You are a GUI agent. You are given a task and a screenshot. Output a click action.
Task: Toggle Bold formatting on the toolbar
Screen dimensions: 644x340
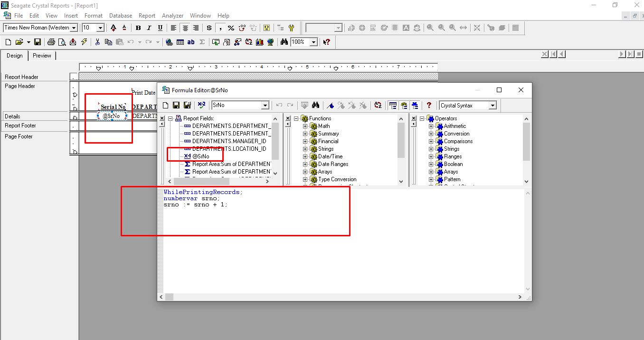[x=138, y=28]
